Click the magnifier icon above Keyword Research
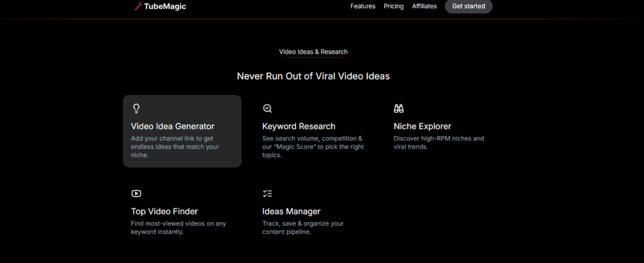Image resolution: width=644 pixels, height=263 pixels. pyautogui.click(x=267, y=108)
